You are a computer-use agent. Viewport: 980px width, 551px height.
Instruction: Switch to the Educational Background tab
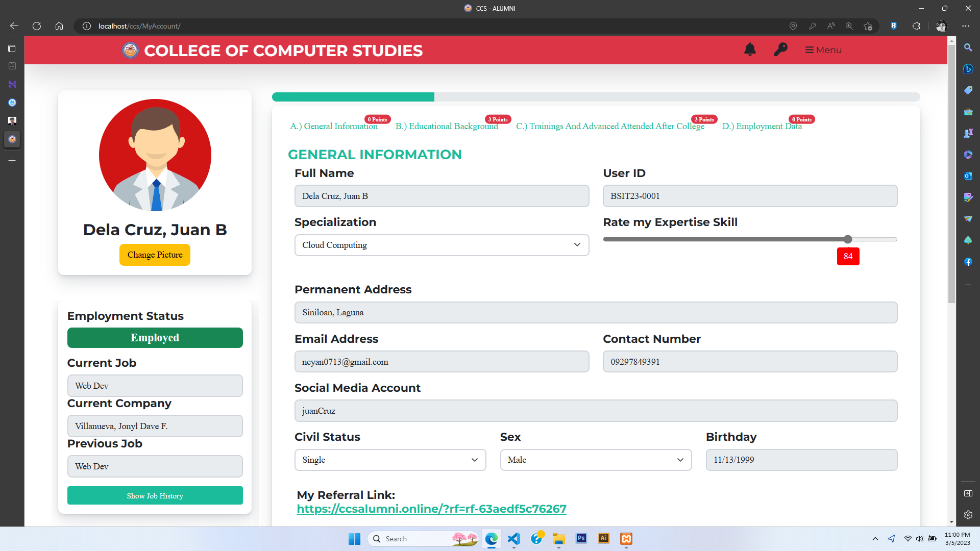click(x=447, y=126)
